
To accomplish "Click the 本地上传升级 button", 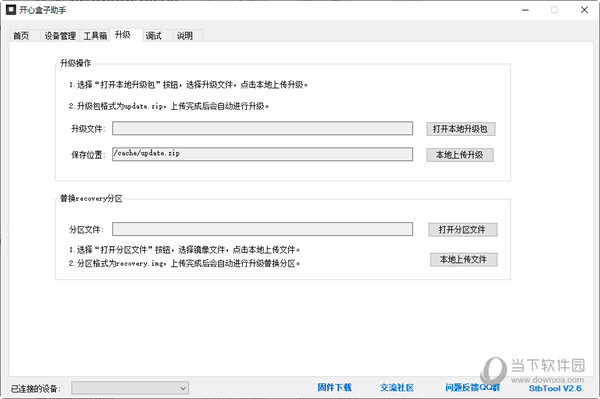I will click(x=460, y=155).
